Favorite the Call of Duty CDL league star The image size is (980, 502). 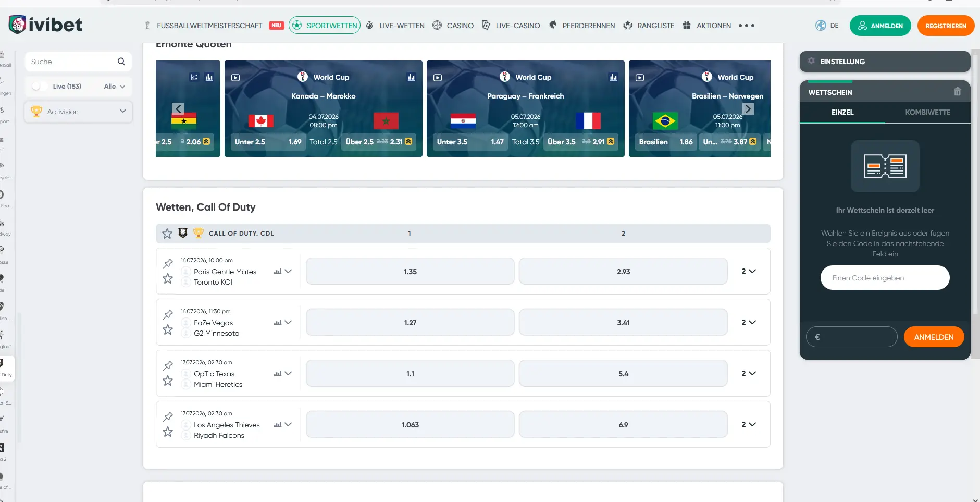coord(167,234)
